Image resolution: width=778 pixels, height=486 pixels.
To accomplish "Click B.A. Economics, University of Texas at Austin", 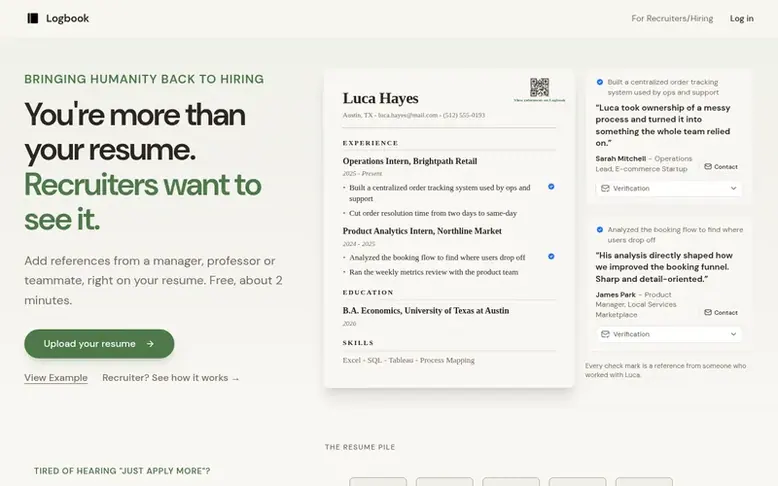I will 426,311.
